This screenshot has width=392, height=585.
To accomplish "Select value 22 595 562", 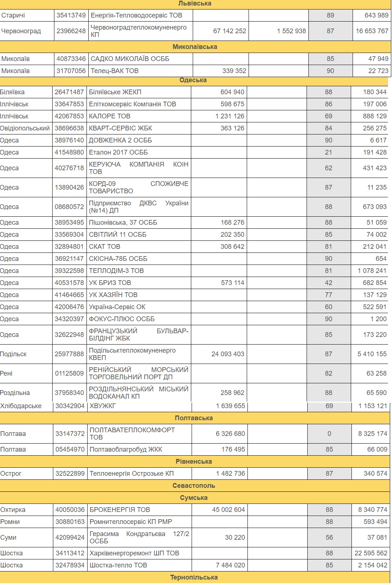I will point(370,553).
